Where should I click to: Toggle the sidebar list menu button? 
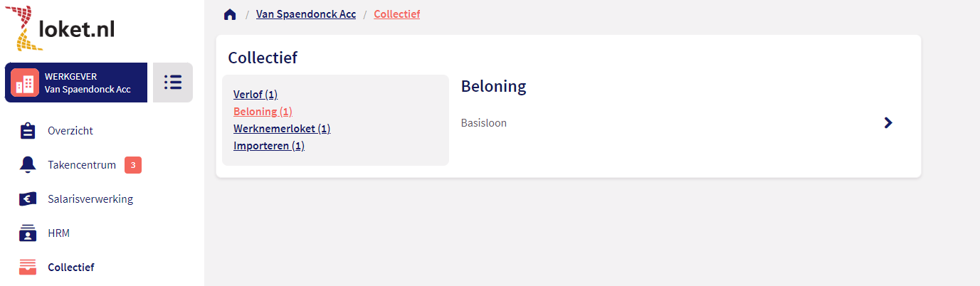(173, 83)
